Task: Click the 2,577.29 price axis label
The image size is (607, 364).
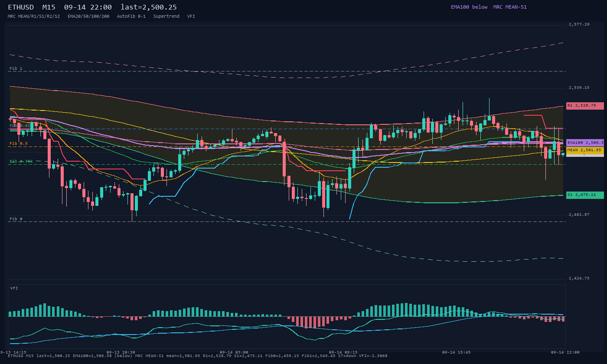Action: [579, 24]
